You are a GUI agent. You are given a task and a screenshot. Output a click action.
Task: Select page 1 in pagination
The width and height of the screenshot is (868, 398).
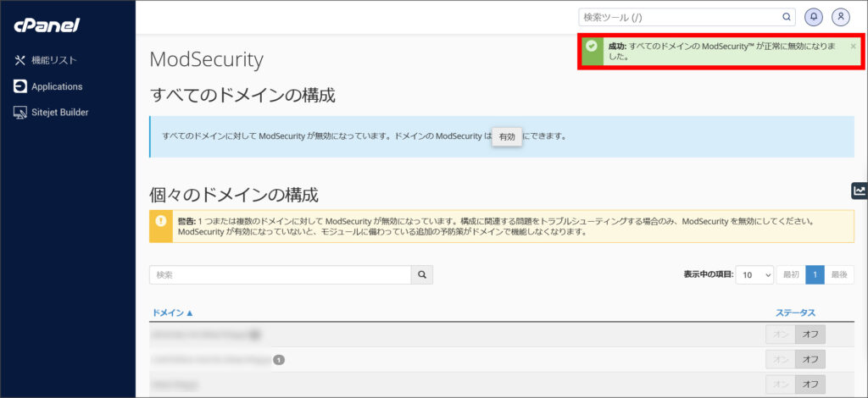pos(815,274)
